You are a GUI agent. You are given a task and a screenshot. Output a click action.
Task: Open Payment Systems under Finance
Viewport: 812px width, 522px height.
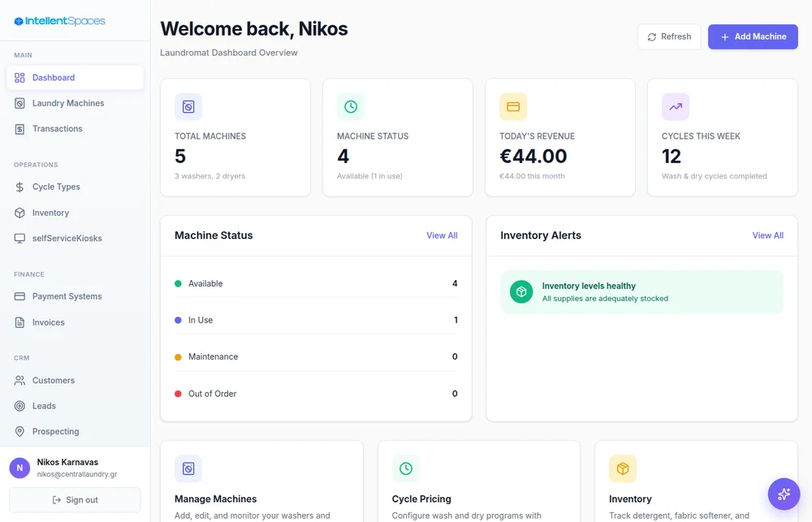(x=75, y=296)
